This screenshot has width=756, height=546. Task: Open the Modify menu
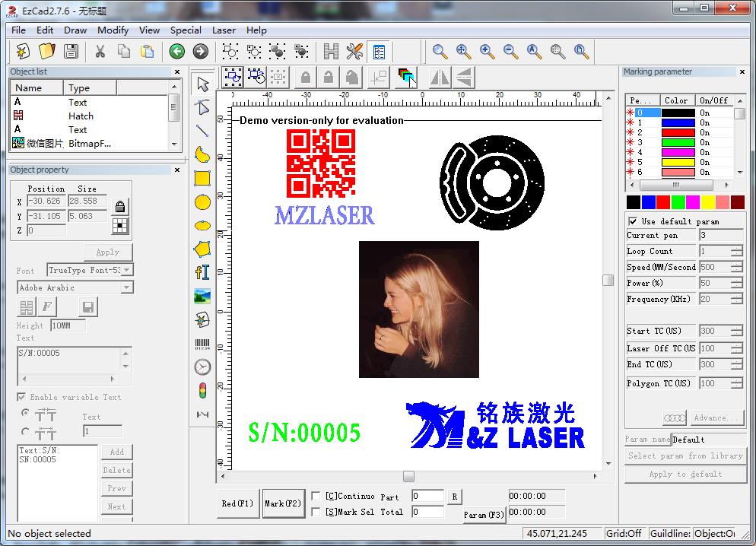point(113,30)
